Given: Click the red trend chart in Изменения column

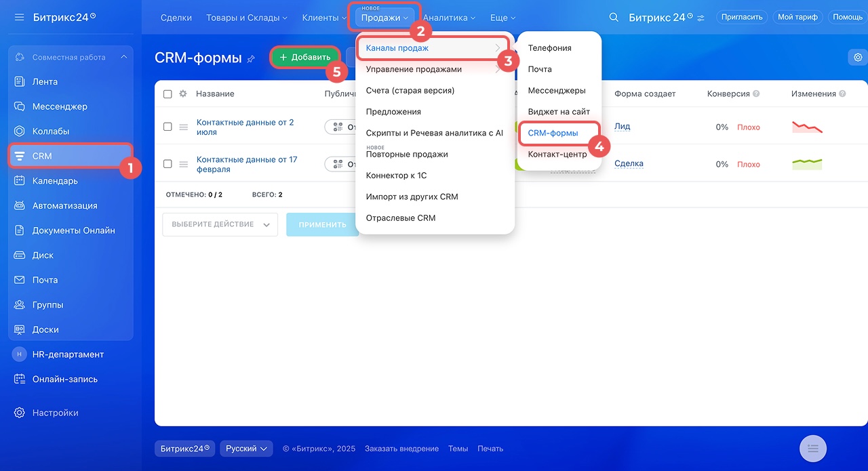Looking at the screenshot, I should (x=807, y=127).
